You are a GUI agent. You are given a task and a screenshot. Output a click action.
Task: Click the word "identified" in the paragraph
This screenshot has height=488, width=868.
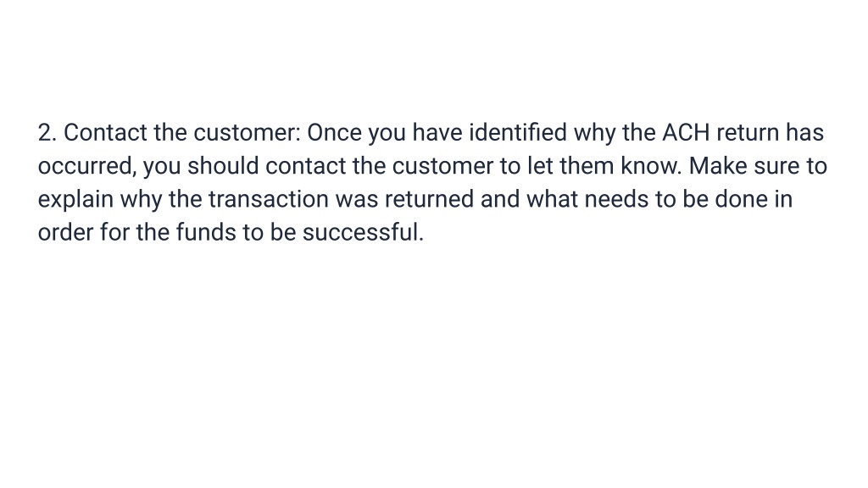[x=518, y=133]
